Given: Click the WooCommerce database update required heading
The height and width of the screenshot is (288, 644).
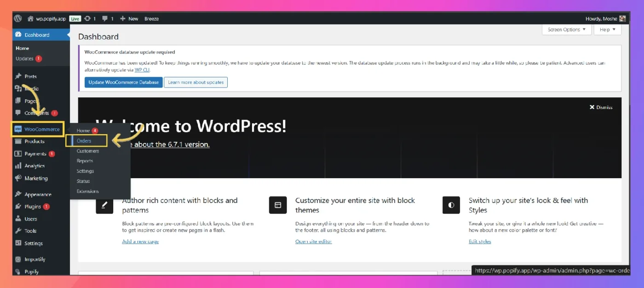Looking at the screenshot, I should click(129, 52).
